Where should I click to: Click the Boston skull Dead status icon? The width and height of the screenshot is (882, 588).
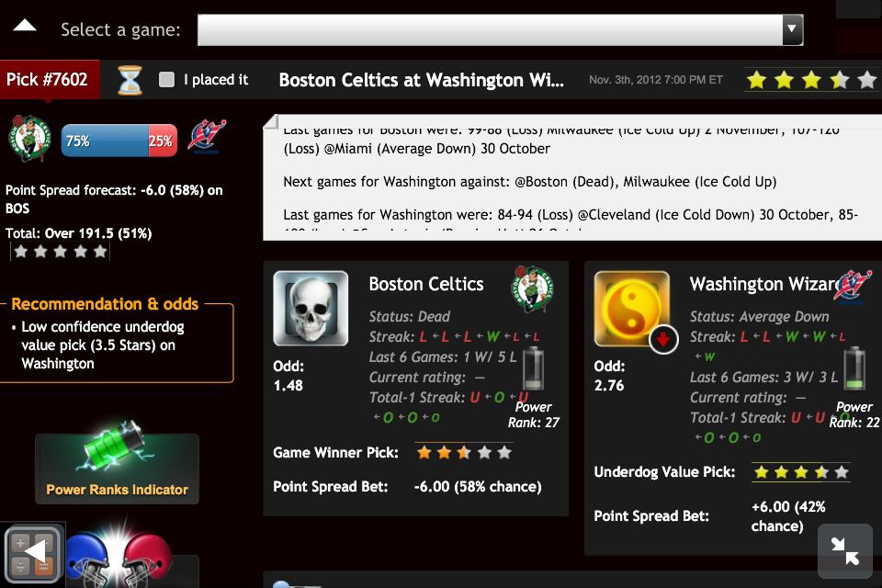(x=311, y=309)
